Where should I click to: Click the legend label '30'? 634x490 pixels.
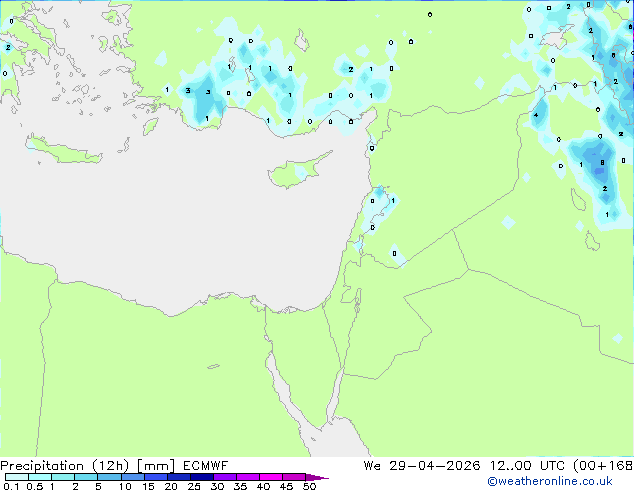pos(217,486)
